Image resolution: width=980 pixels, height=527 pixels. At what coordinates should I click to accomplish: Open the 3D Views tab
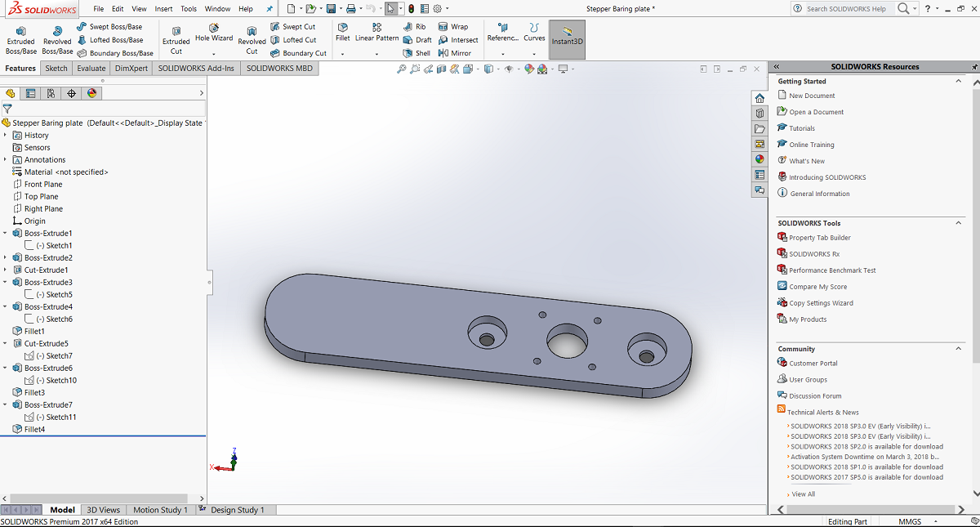click(x=104, y=510)
